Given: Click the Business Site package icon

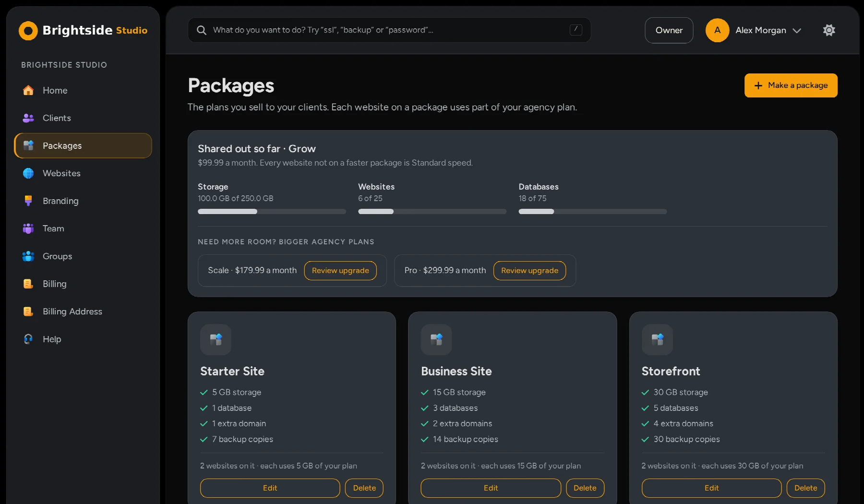Looking at the screenshot, I should 436,340.
